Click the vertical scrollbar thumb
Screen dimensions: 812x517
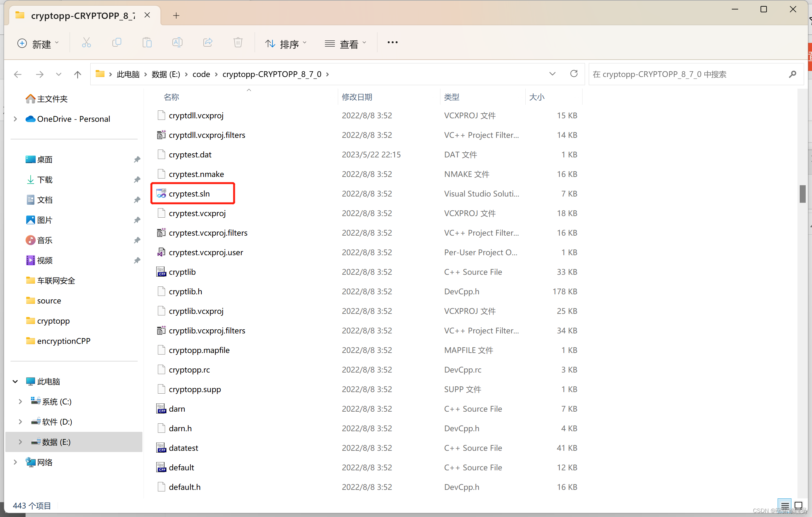[x=802, y=194]
